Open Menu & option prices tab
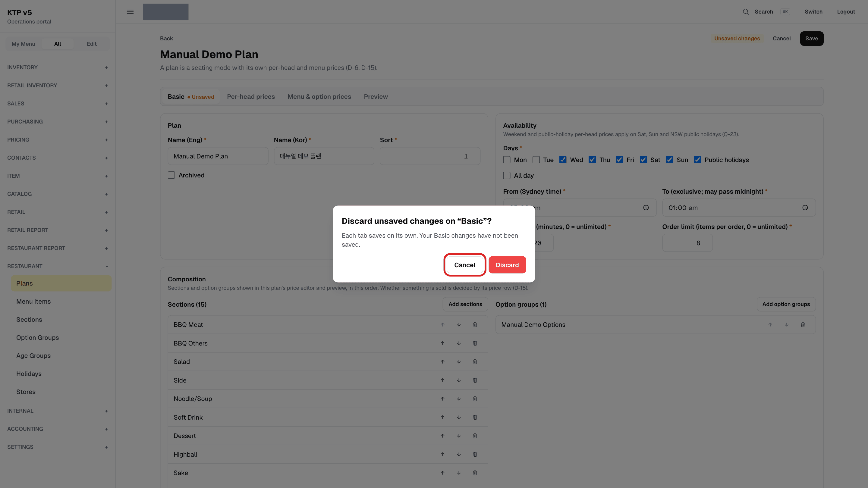868x488 pixels. click(319, 97)
